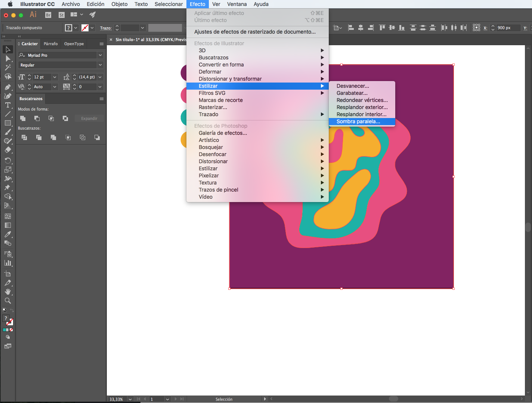Click the stroke swatch in the control bar
This screenshot has height=403, width=532.
(x=85, y=28)
